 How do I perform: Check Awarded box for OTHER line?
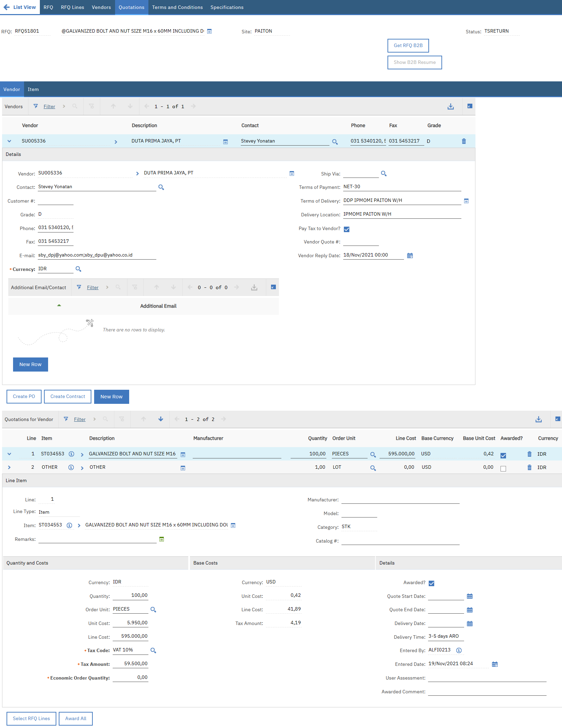(503, 469)
